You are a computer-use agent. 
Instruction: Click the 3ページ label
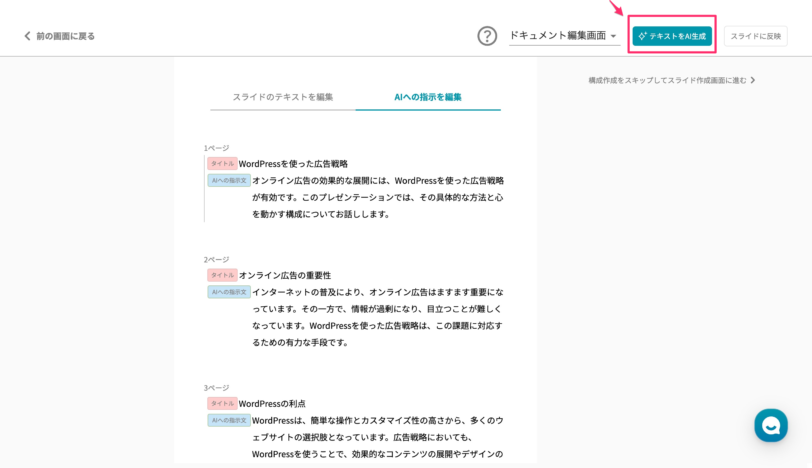(216, 388)
